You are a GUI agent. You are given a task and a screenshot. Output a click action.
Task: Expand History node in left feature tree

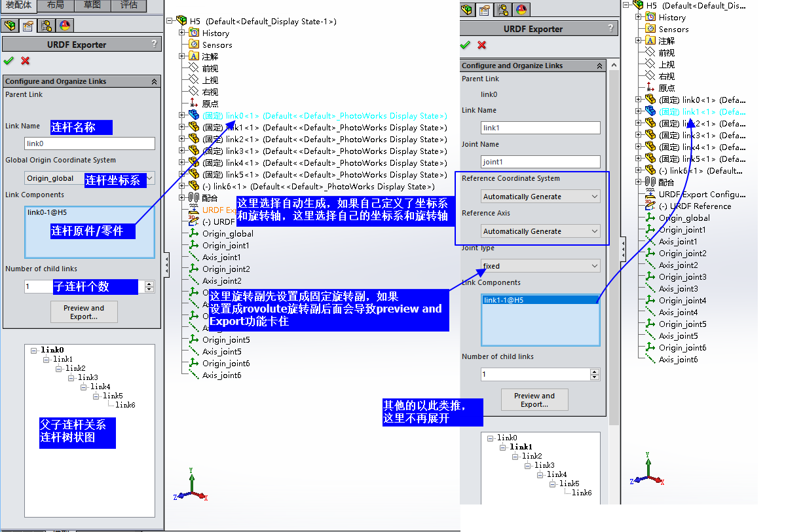[x=183, y=33]
